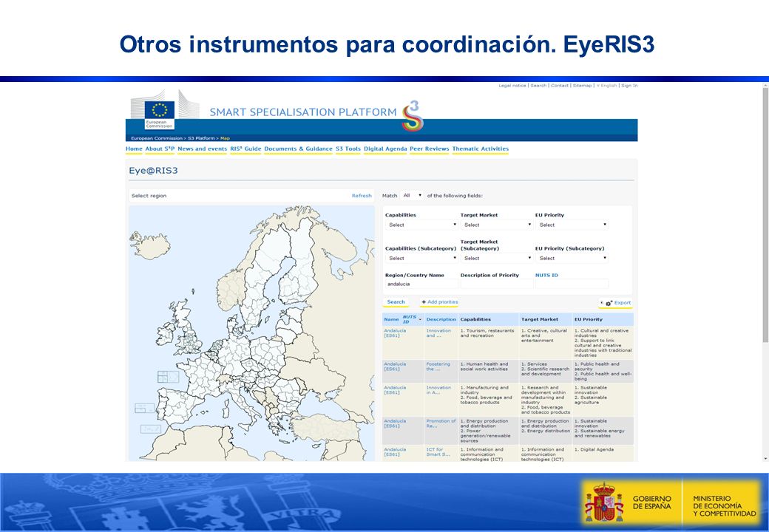Focus the Region/Country Name input field
Image resolution: width=769 pixels, height=532 pixels.
(421, 284)
